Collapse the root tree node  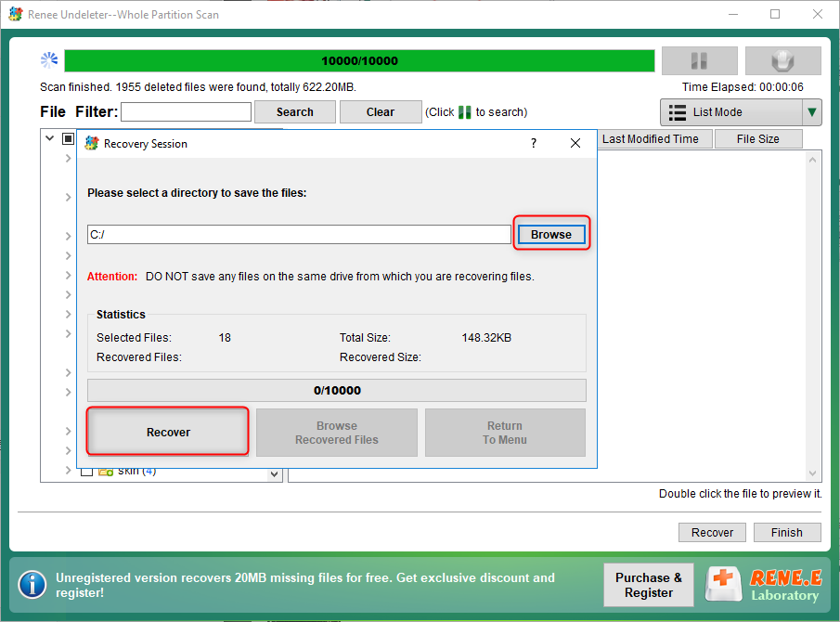tap(50, 138)
